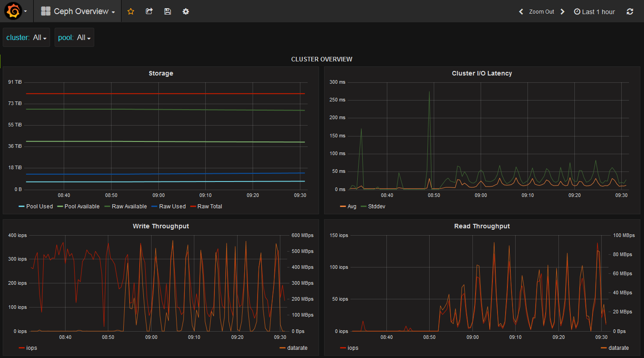644x358 pixels.
Task: Hide the Raw Total series in Storage legend
Action: click(x=210, y=206)
